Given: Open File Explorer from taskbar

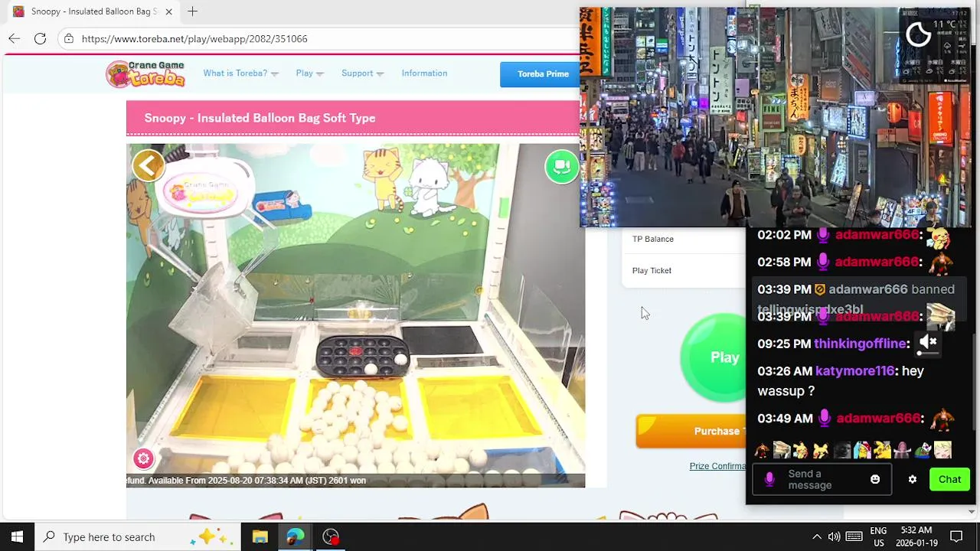Looking at the screenshot, I should click(x=260, y=536).
